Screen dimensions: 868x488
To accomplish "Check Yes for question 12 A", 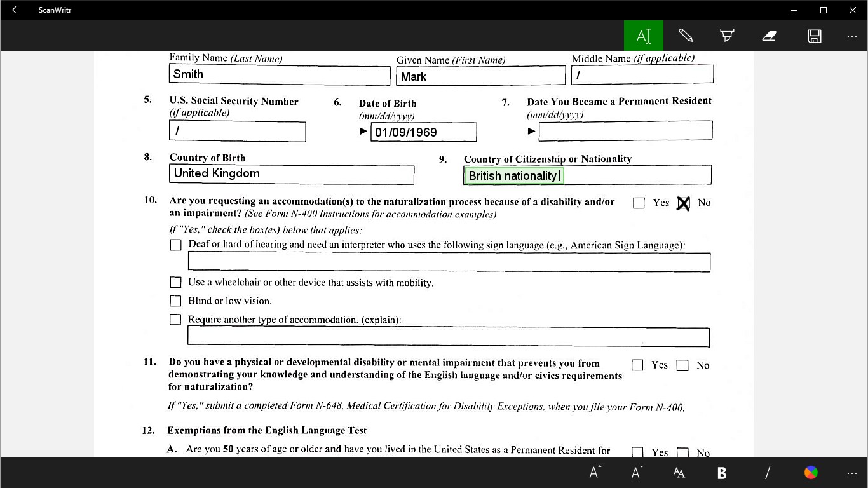I will tap(637, 452).
